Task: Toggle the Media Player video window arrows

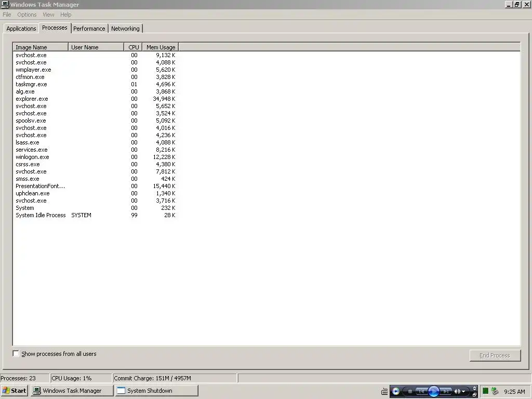Action: click(x=474, y=389)
